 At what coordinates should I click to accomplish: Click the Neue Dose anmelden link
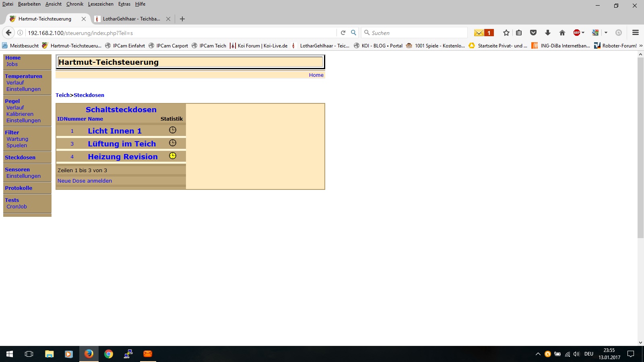point(85,181)
